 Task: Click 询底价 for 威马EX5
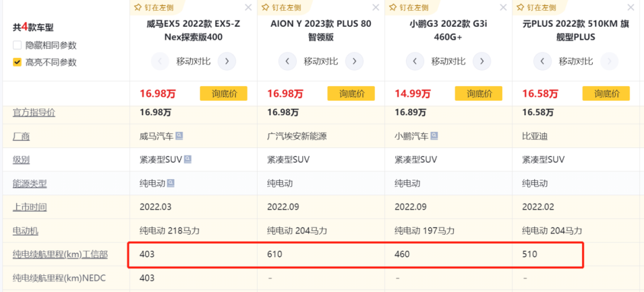coord(224,94)
